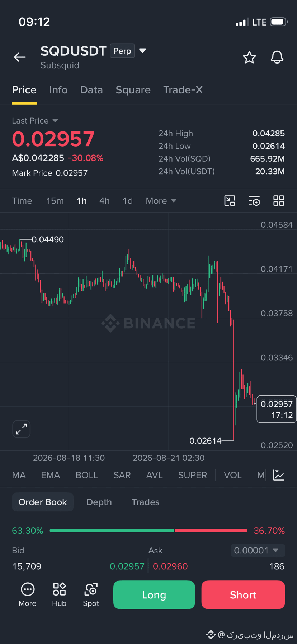
Task: Tap the 24h Low value 0.02614
Action: coord(269,146)
